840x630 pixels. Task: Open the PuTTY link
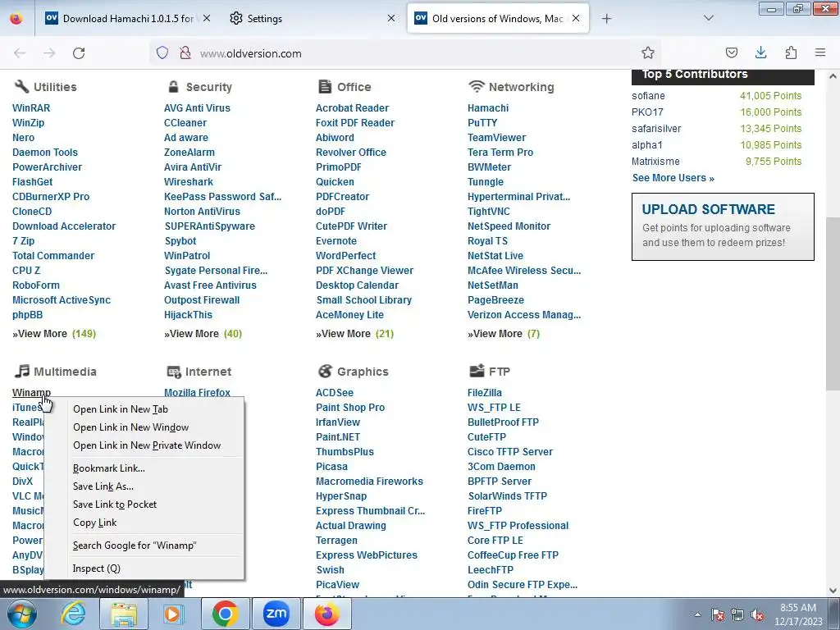[x=482, y=123]
